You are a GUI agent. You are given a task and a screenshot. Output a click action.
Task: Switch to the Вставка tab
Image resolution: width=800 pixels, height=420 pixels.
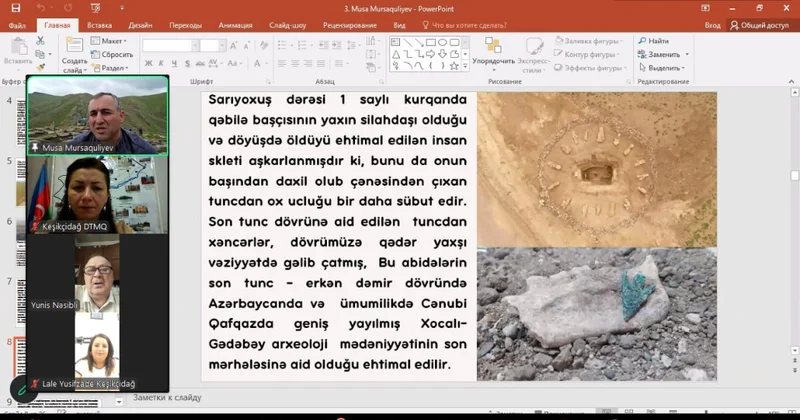click(99, 25)
